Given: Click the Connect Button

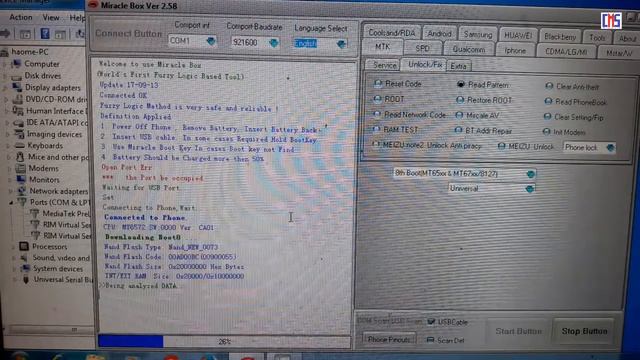Looking at the screenshot, I should pos(128,33).
